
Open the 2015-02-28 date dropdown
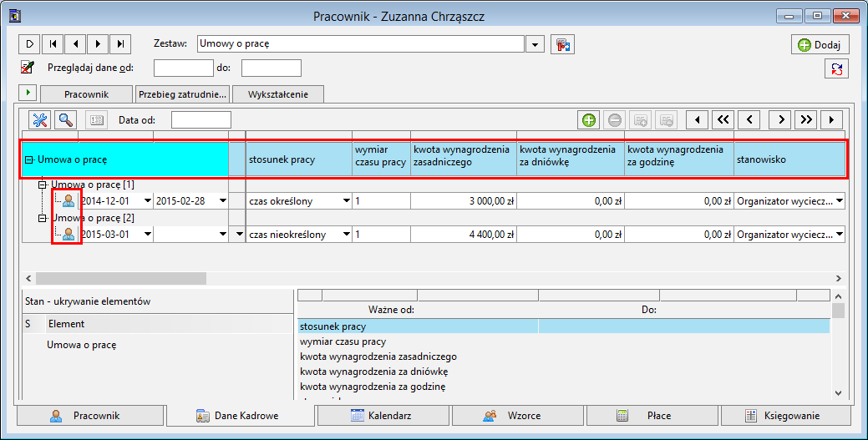[x=222, y=201]
